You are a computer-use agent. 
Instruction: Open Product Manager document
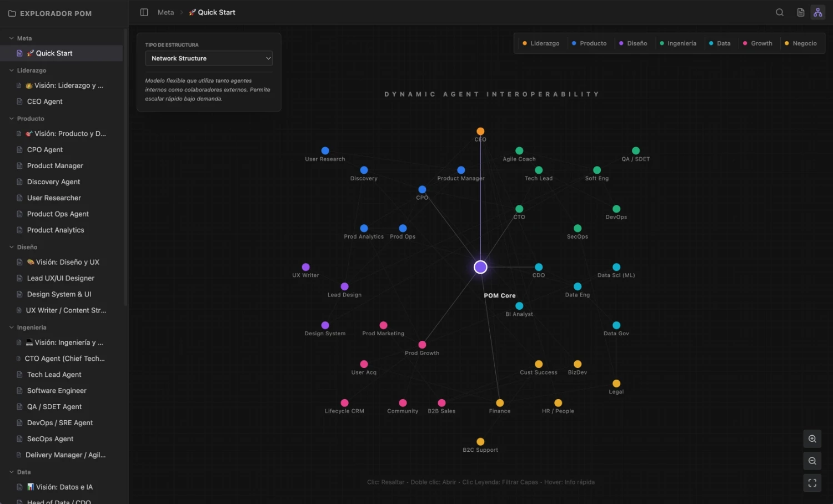point(61,166)
